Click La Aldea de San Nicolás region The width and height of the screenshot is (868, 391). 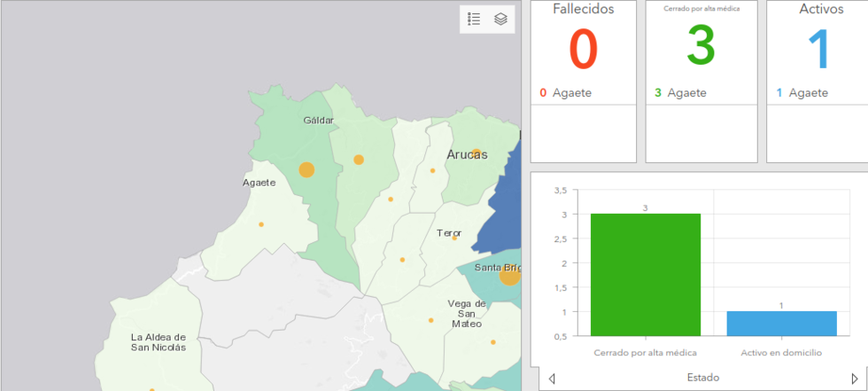(x=159, y=342)
